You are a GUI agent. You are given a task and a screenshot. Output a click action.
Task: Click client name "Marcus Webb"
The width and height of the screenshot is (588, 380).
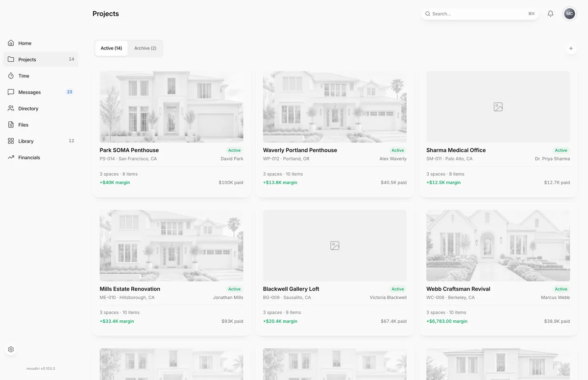(x=555, y=297)
